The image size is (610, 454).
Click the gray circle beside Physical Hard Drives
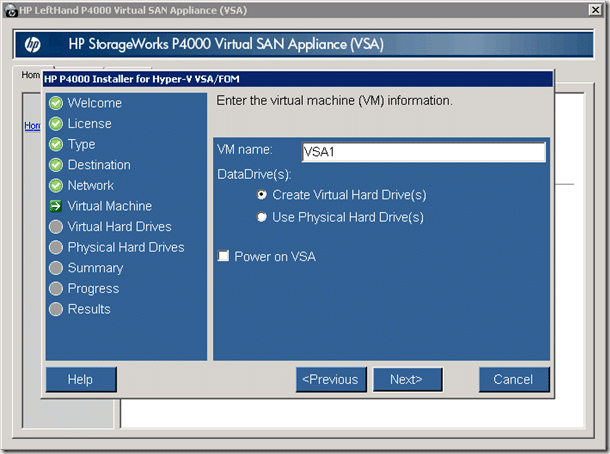pyautogui.click(x=56, y=247)
